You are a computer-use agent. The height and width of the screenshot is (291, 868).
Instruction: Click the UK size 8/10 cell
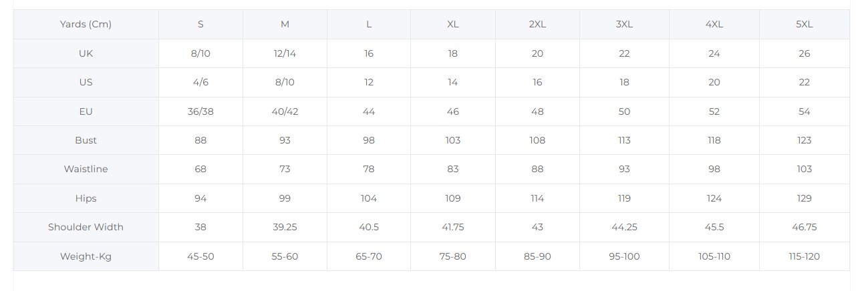pos(200,53)
